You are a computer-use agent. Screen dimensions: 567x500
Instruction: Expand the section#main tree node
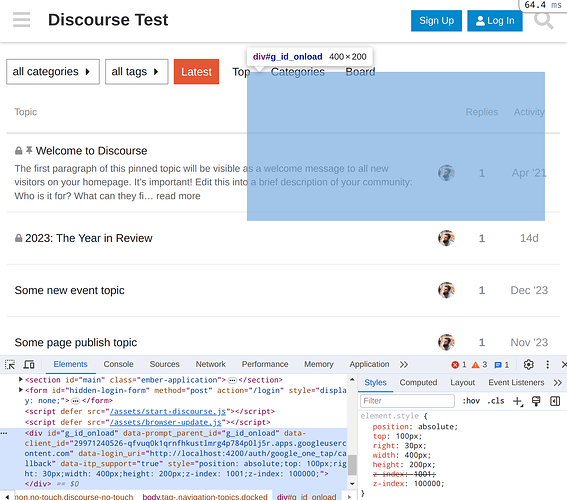(21, 379)
